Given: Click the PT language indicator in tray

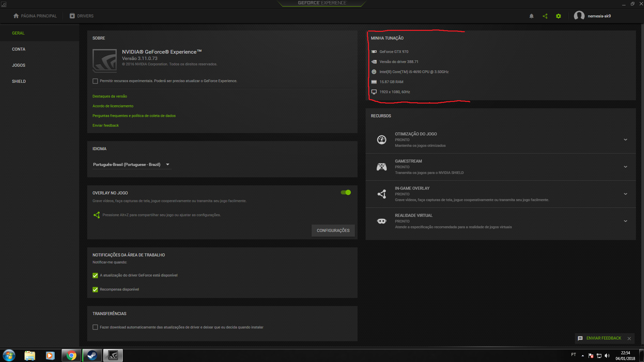Looking at the screenshot, I should click(x=574, y=355).
